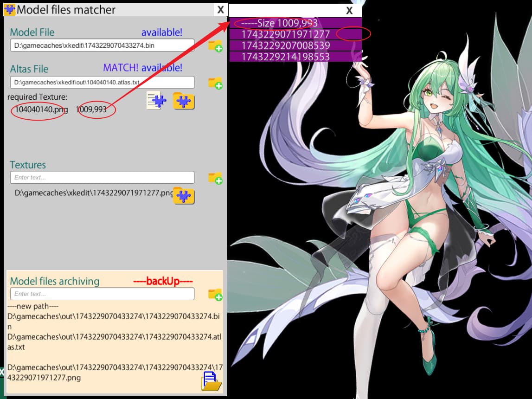The width and height of the screenshot is (532, 399).
Task: Click the Altas File path input field
Action: 102,82
